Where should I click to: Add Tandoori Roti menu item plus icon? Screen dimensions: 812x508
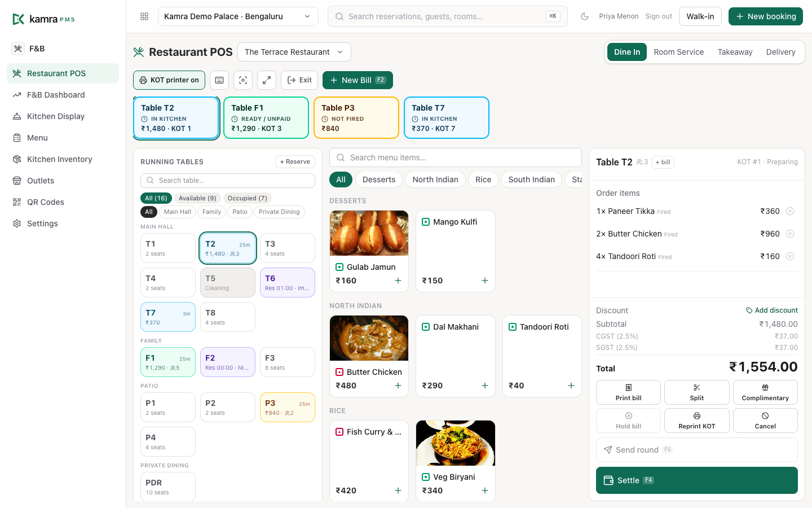571,386
